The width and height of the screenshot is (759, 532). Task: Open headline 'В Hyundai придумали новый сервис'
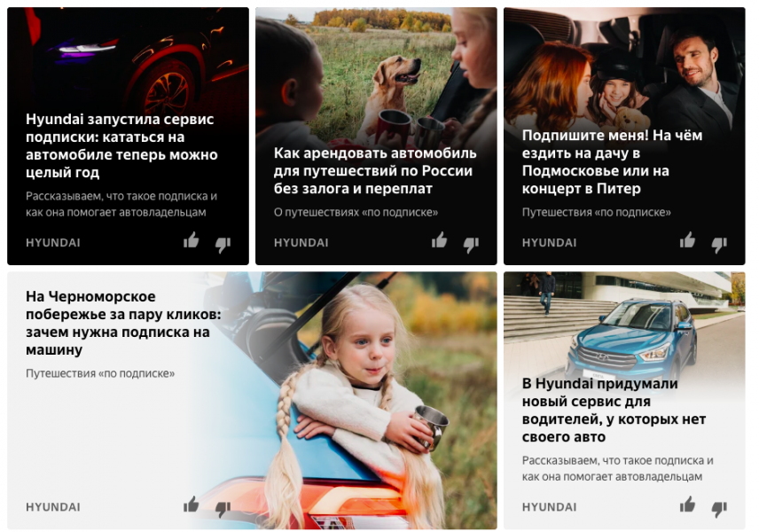(614, 410)
